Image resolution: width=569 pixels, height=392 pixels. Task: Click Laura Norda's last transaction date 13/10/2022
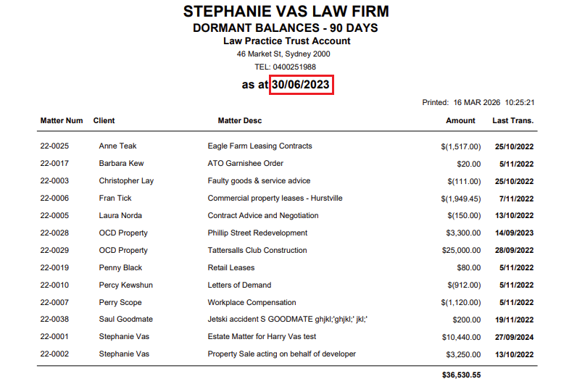(x=514, y=216)
